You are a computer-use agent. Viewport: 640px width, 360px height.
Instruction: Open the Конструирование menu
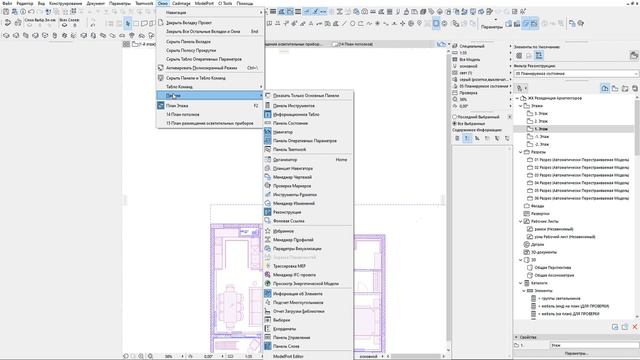pos(65,3)
